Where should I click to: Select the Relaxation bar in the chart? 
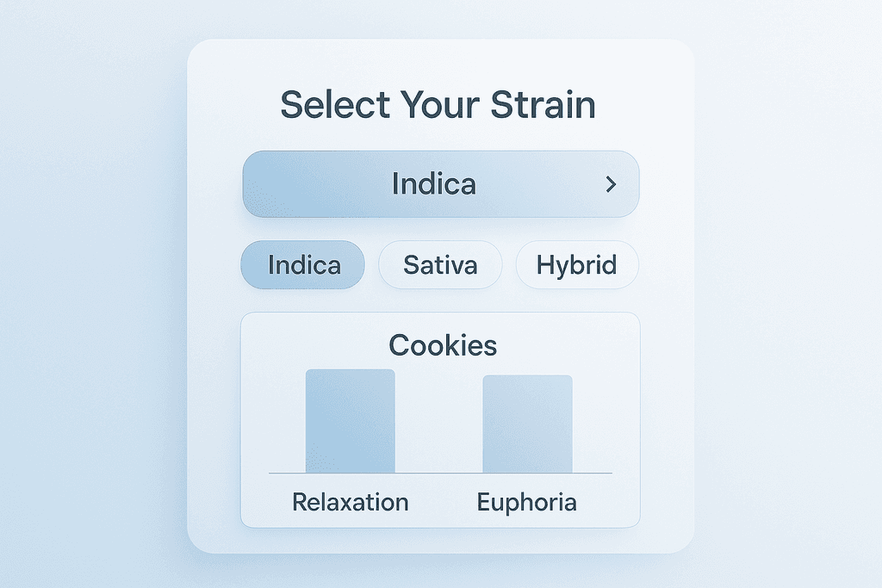click(x=351, y=421)
